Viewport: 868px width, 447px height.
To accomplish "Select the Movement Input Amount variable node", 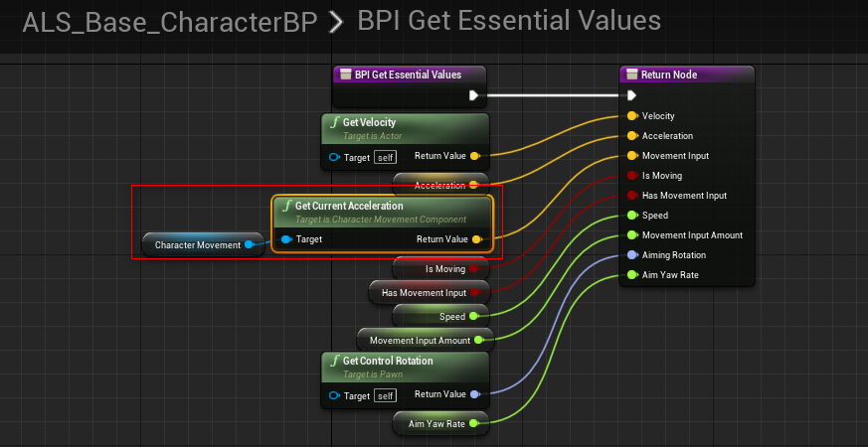I will [x=418, y=340].
